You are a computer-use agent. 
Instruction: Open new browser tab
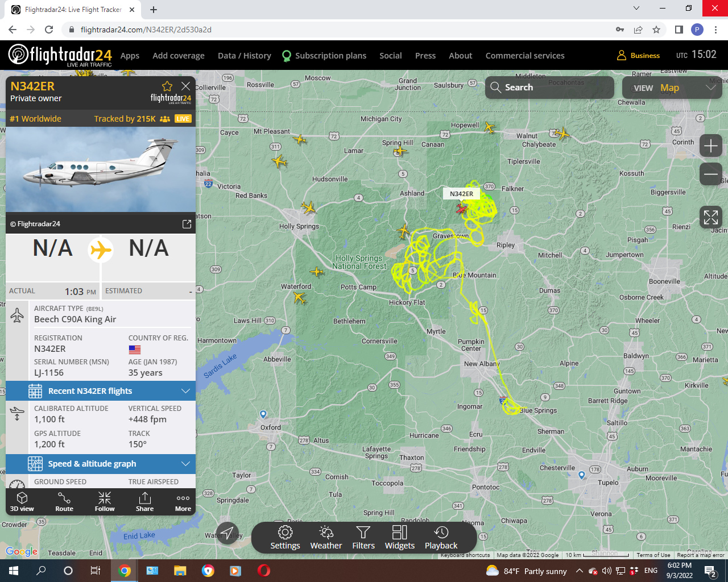[154, 10]
